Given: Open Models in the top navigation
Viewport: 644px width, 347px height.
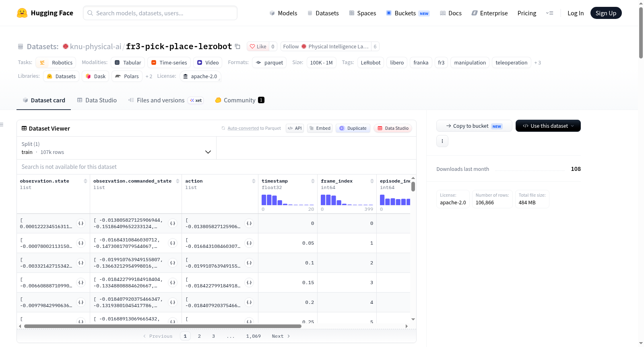Looking at the screenshot, I should click(283, 13).
